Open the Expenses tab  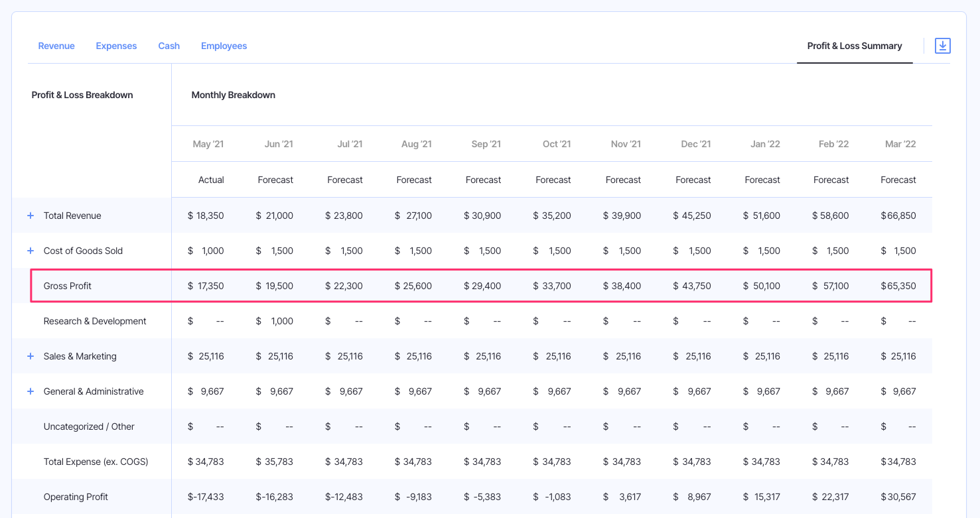point(116,46)
